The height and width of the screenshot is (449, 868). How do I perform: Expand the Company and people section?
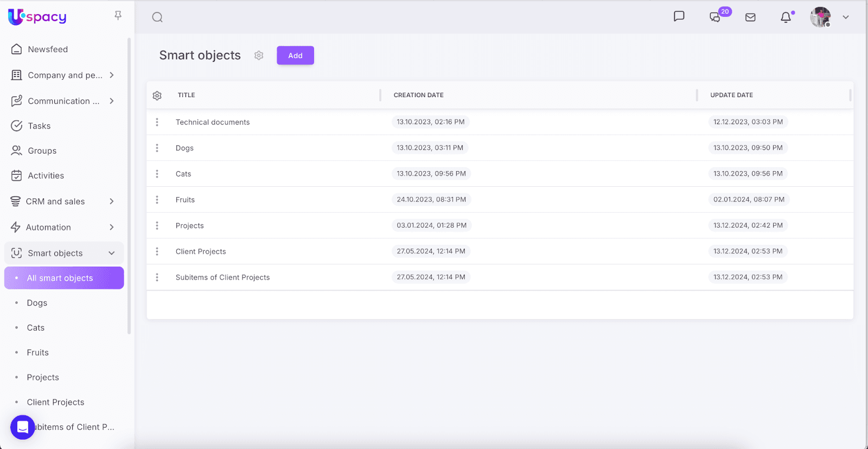112,75
